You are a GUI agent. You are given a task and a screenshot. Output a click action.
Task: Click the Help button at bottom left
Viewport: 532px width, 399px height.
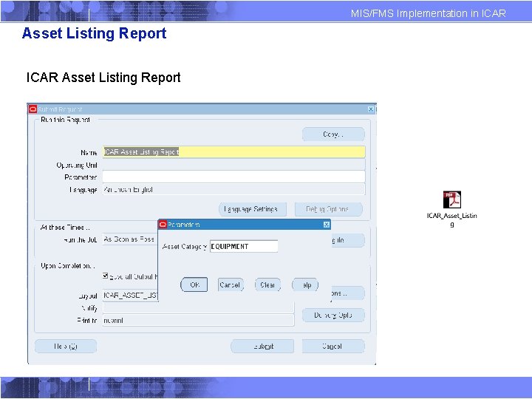[x=66, y=347]
